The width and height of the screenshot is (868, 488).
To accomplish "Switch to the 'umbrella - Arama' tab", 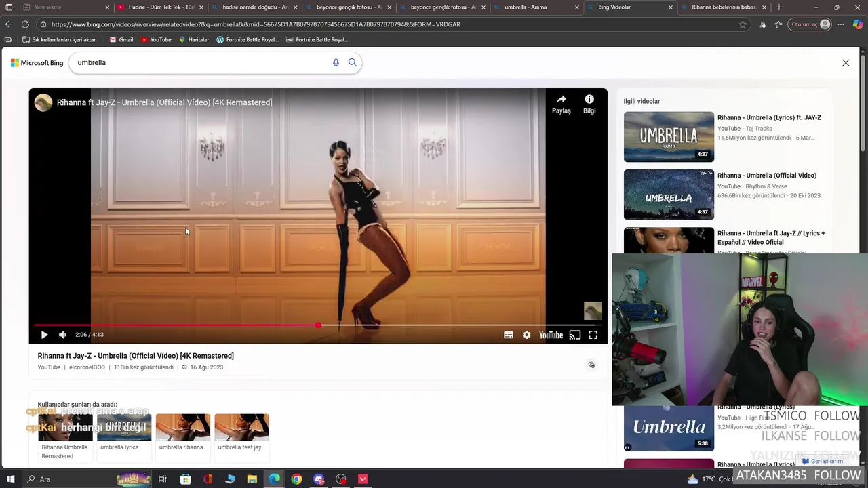I will coord(536,7).
